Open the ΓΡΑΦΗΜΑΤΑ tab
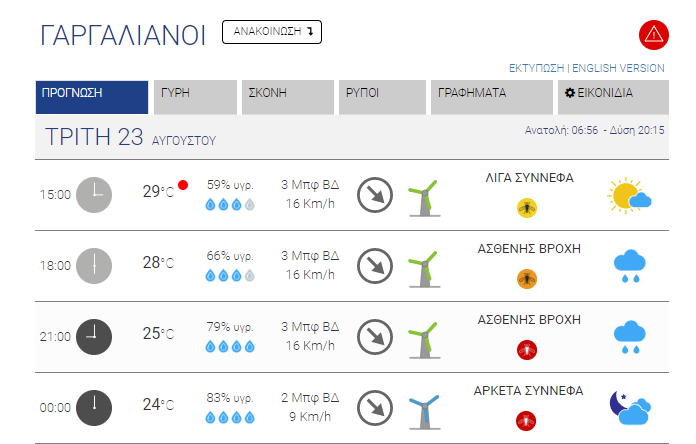 point(492,97)
